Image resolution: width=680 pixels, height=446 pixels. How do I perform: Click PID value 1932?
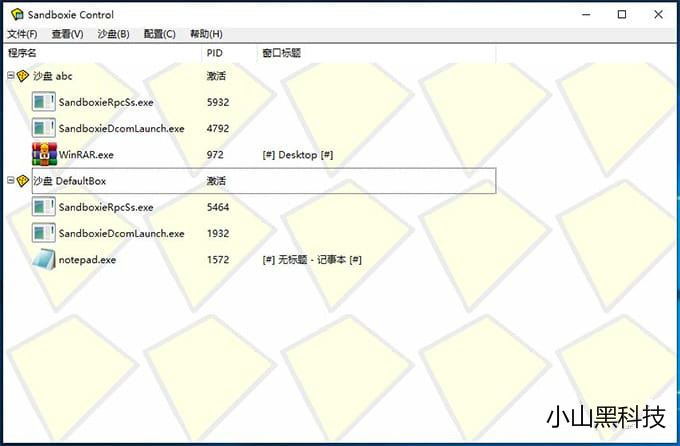click(x=218, y=233)
